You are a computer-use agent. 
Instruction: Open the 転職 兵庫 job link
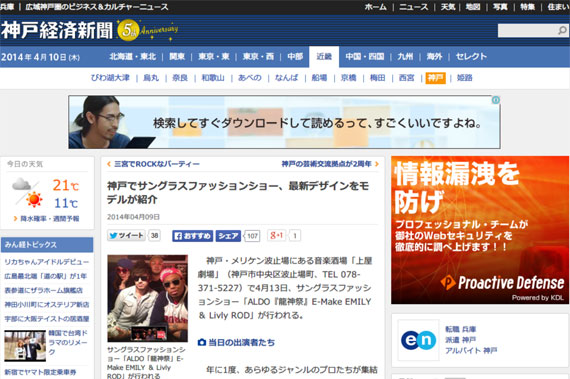pyautogui.click(x=461, y=329)
